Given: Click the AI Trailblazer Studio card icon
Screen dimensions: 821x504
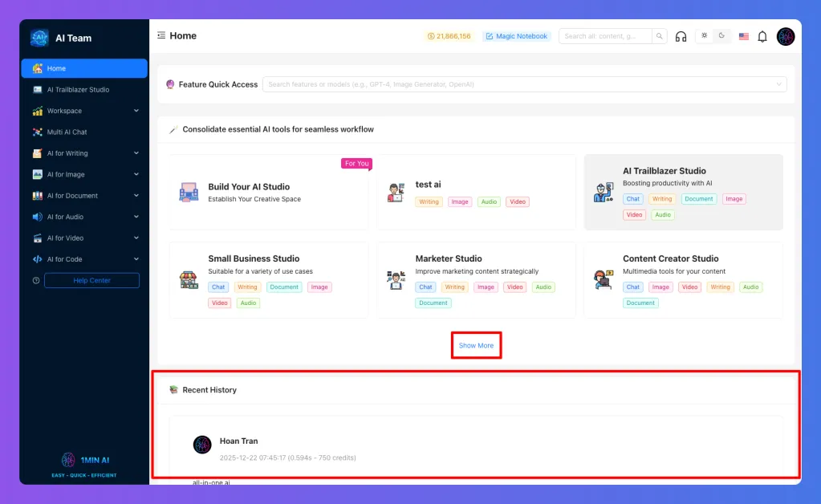Looking at the screenshot, I should pyautogui.click(x=604, y=192).
